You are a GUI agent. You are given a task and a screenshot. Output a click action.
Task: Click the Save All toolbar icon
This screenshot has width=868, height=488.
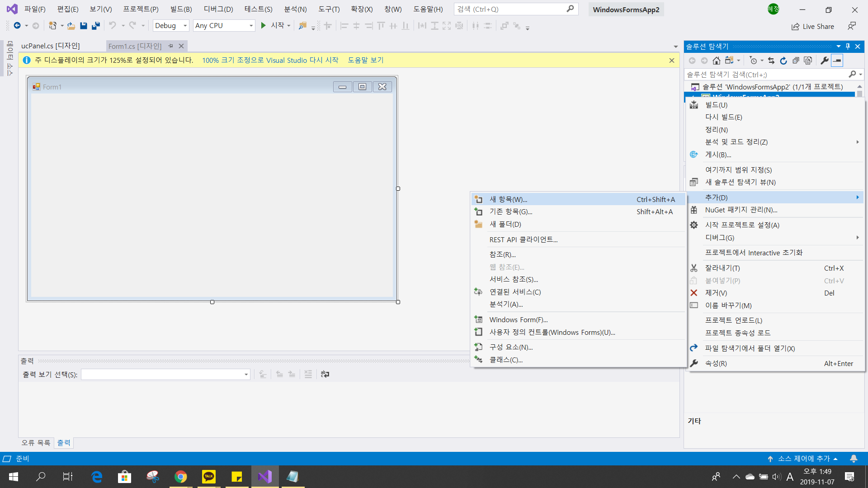(95, 26)
